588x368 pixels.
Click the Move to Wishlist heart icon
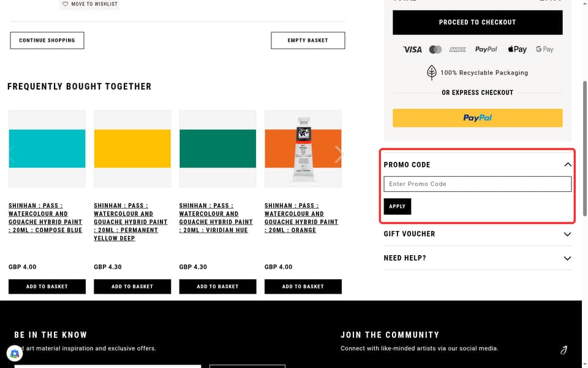[66, 4]
